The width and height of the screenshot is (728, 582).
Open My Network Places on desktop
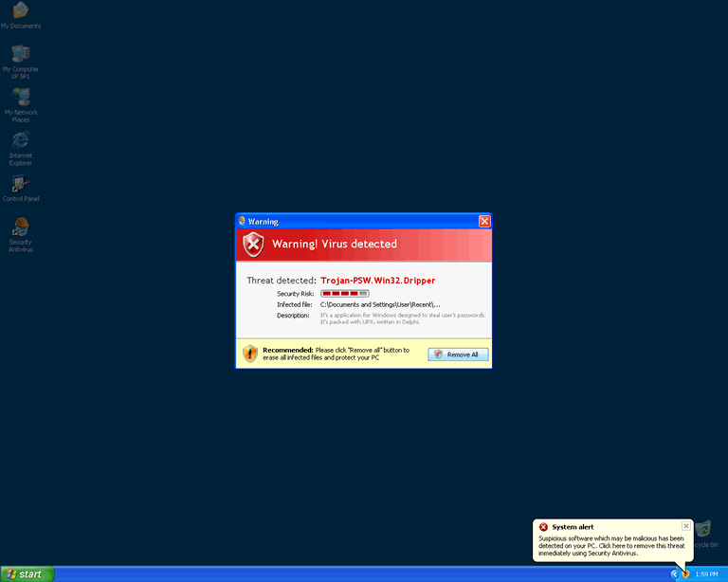point(20,98)
